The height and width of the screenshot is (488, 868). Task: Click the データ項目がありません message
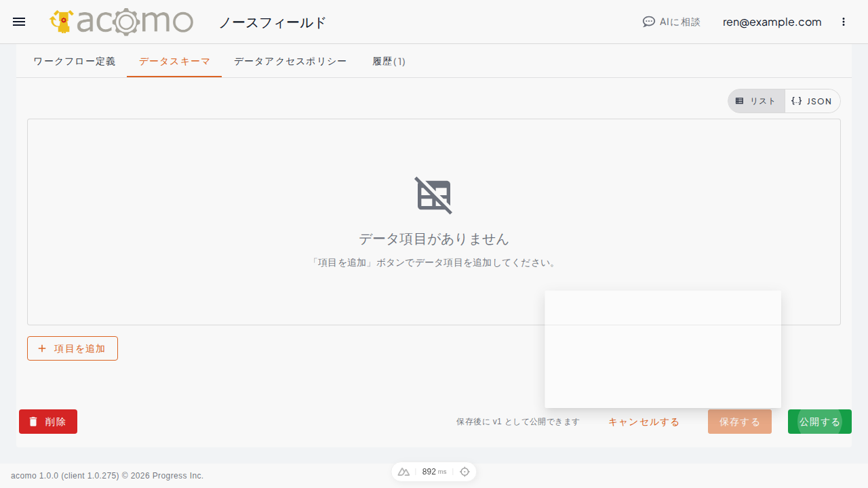click(434, 239)
